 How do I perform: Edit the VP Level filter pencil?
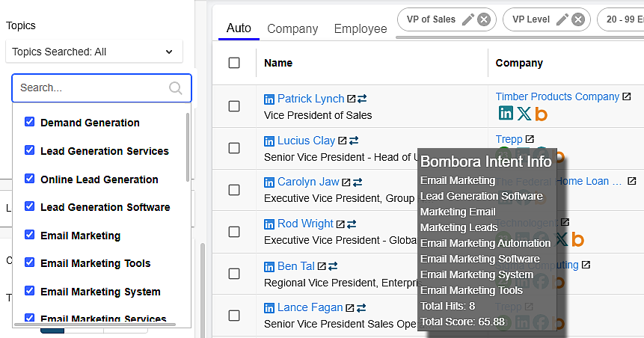562,19
